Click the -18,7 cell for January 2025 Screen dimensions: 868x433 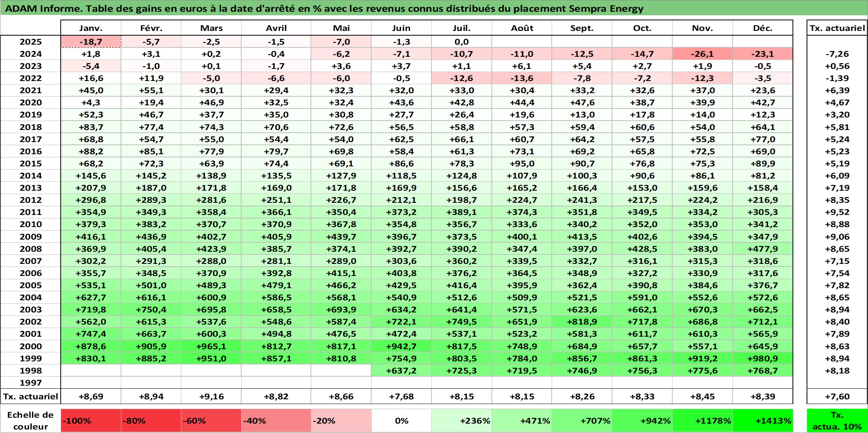click(x=91, y=41)
